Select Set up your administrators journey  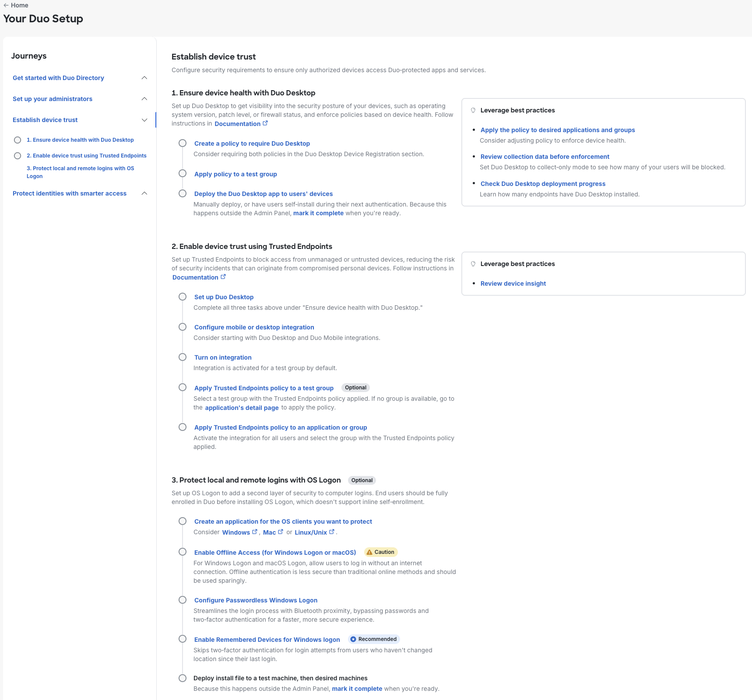53,99
